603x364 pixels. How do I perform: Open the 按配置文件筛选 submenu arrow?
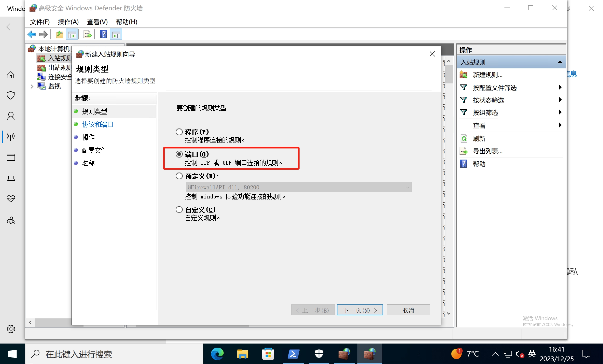click(560, 87)
